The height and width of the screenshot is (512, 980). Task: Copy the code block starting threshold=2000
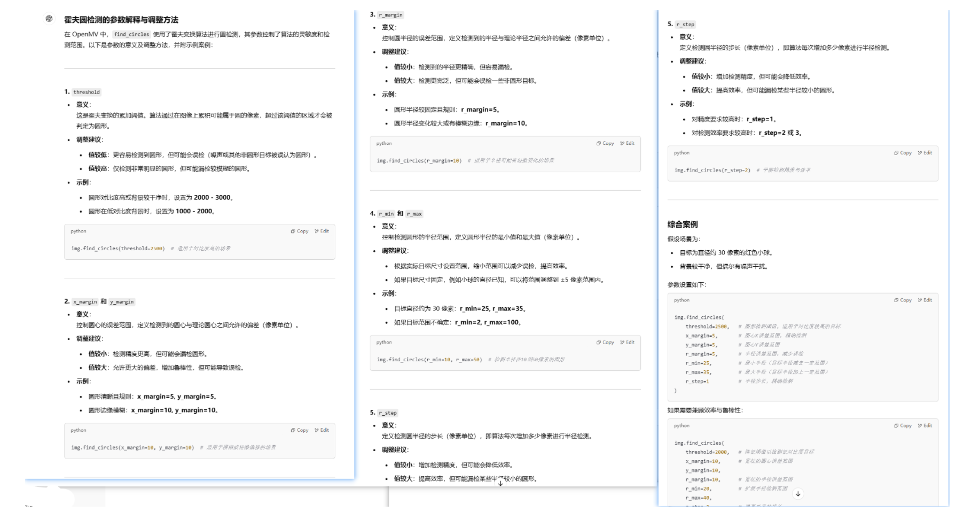pyautogui.click(x=903, y=426)
